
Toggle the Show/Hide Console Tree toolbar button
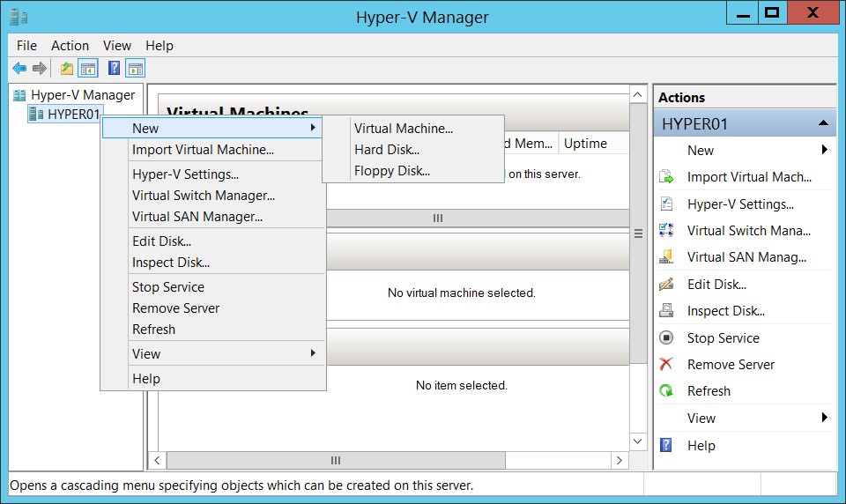tap(88, 69)
